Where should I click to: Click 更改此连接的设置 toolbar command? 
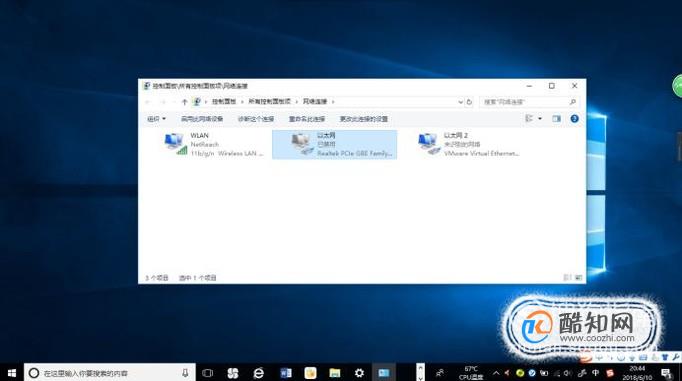point(364,119)
